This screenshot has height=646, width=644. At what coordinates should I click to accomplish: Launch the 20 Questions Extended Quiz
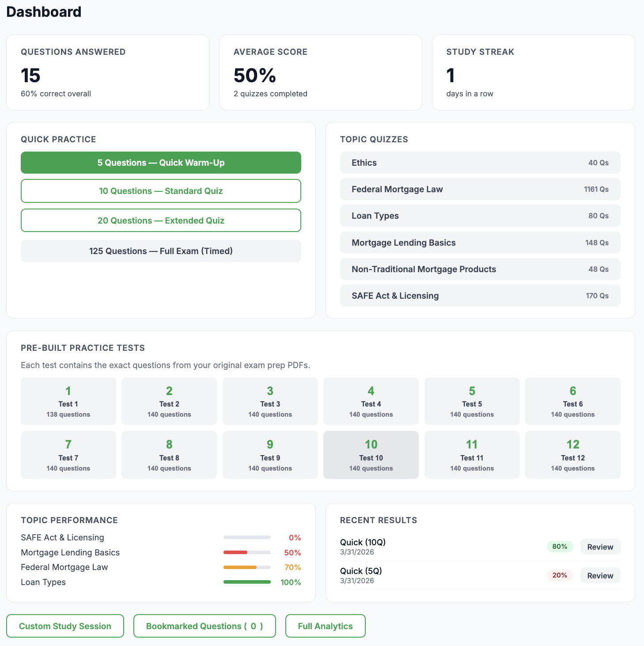click(161, 220)
